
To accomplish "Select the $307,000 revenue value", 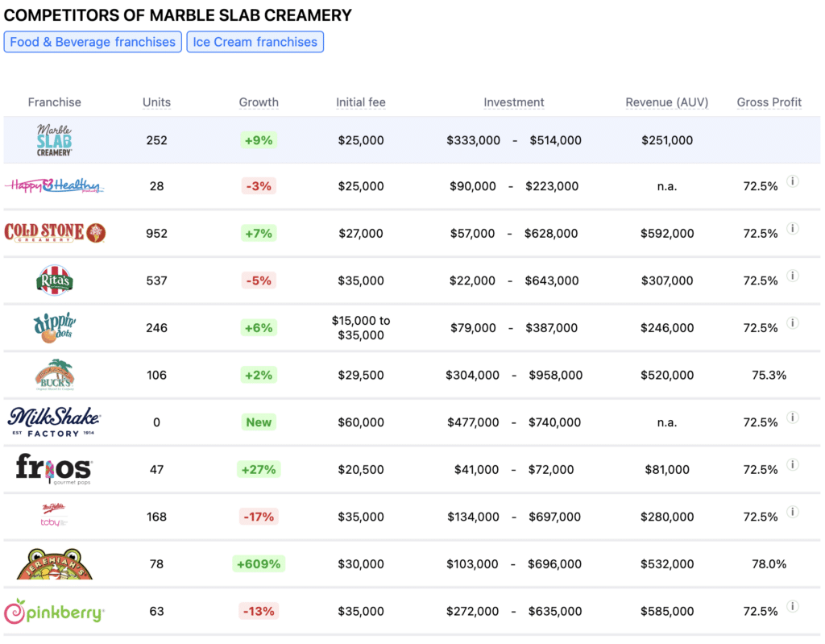I will (x=667, y=280).
